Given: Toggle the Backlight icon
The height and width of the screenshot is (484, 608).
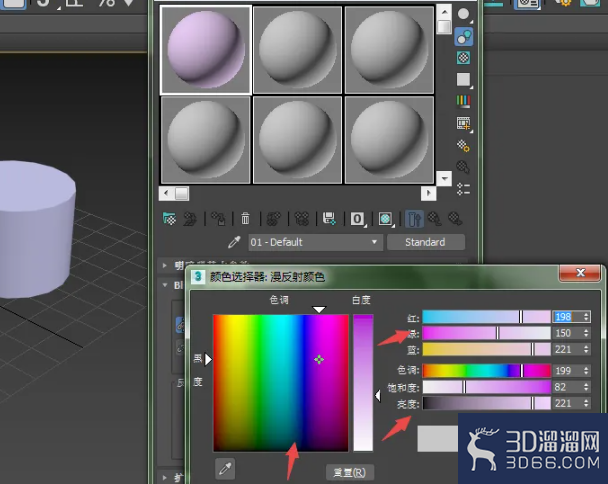Looking at the screenshot, I should coord(463,37).
